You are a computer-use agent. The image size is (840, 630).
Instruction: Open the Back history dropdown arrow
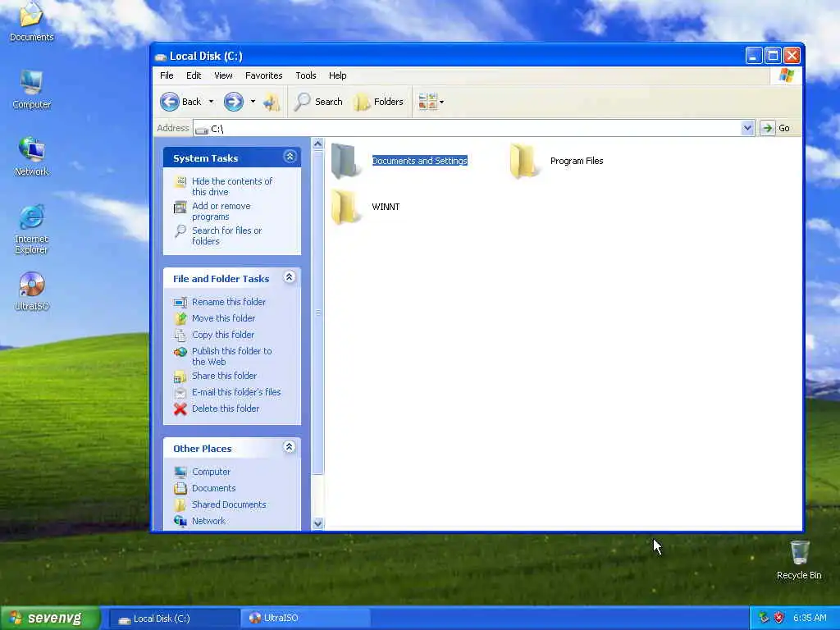point(211,102)
